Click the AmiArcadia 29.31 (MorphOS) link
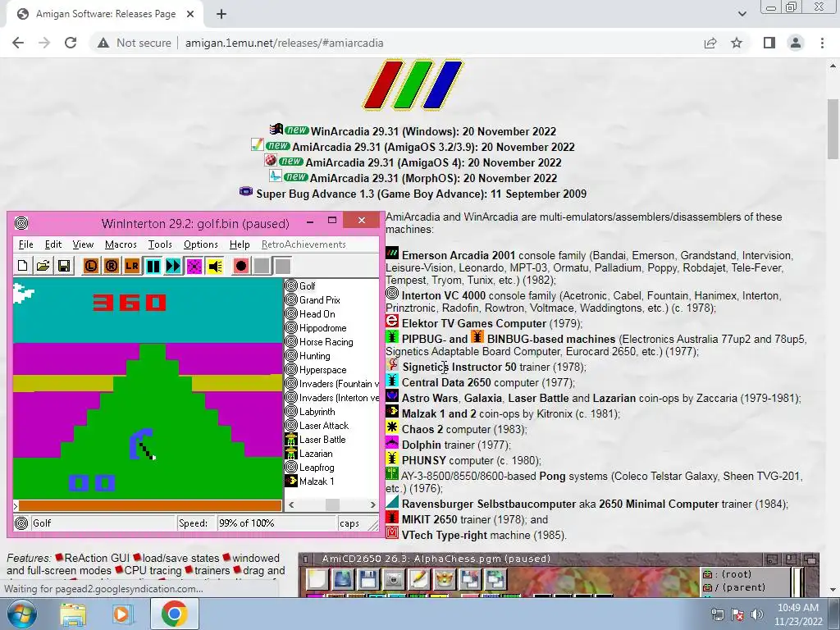 point(433,178)
